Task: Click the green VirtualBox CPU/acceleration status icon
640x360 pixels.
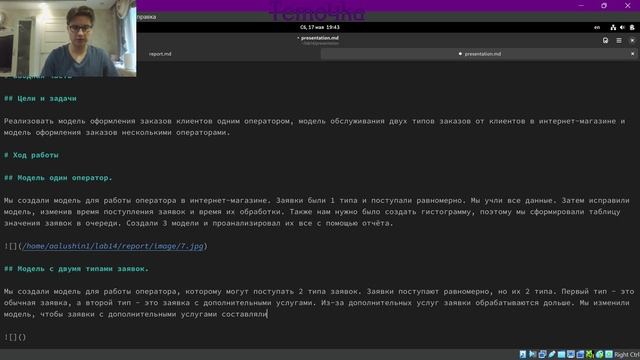Action: click(590, 354)
